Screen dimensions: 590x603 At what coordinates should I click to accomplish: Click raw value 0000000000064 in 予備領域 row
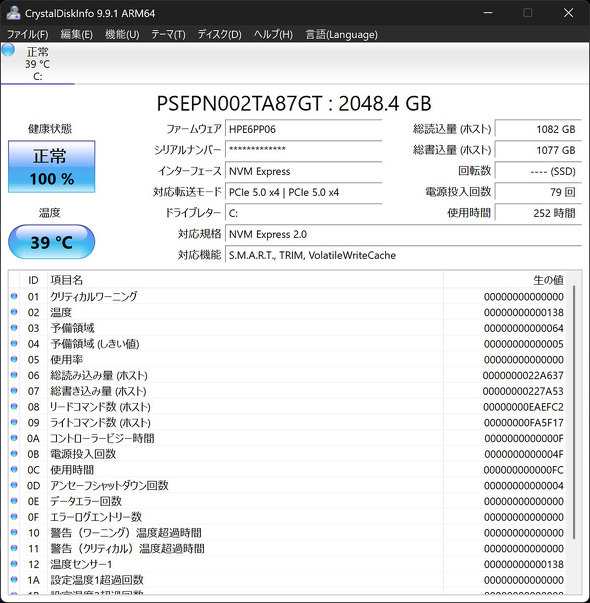[523, 328]
